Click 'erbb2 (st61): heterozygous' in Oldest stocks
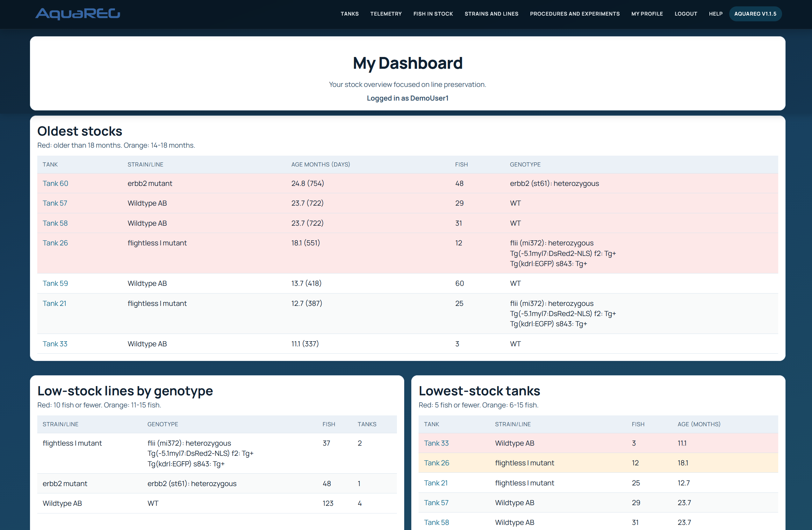Viewport: 812px width, 530px height. click(554, 183)
